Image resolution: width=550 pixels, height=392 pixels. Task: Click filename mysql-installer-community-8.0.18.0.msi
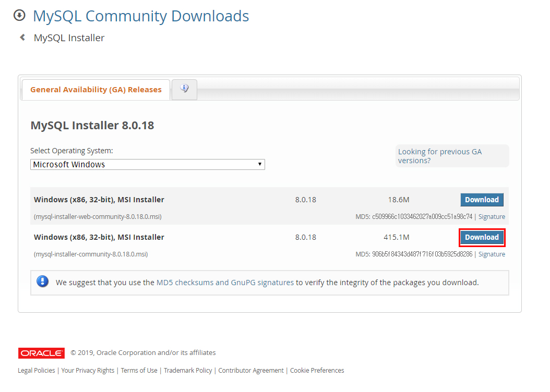(91, 254)
